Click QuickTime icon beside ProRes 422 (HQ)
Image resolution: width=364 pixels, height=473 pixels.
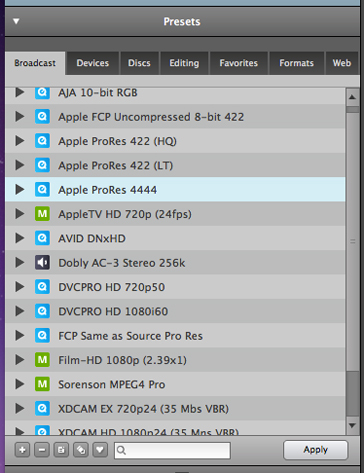point(42,141)
